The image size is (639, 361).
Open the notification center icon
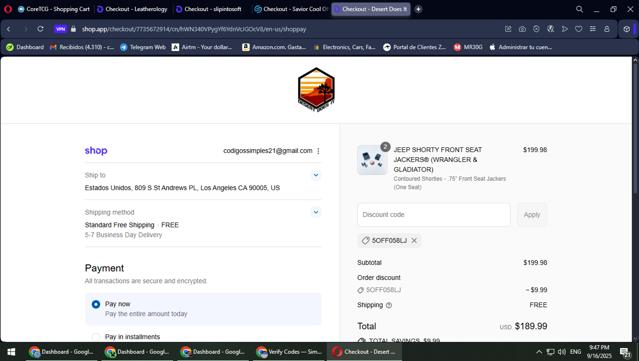click(625, 352)
